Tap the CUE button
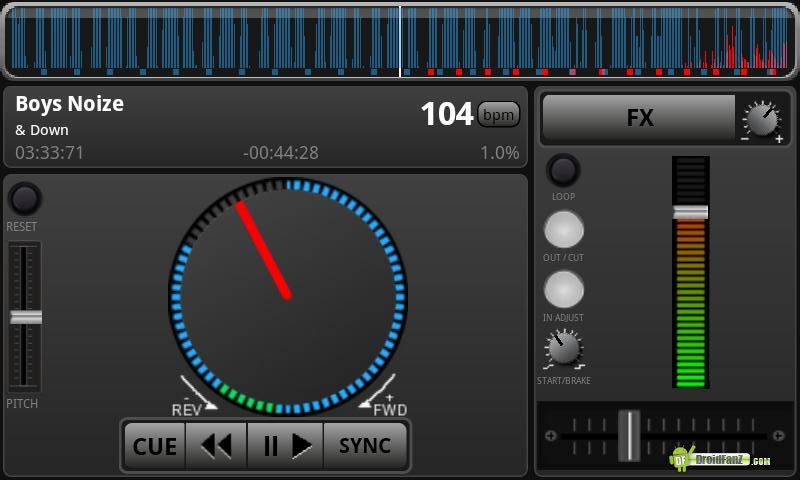Screen dimensions: 800x480 click(155, 446)
